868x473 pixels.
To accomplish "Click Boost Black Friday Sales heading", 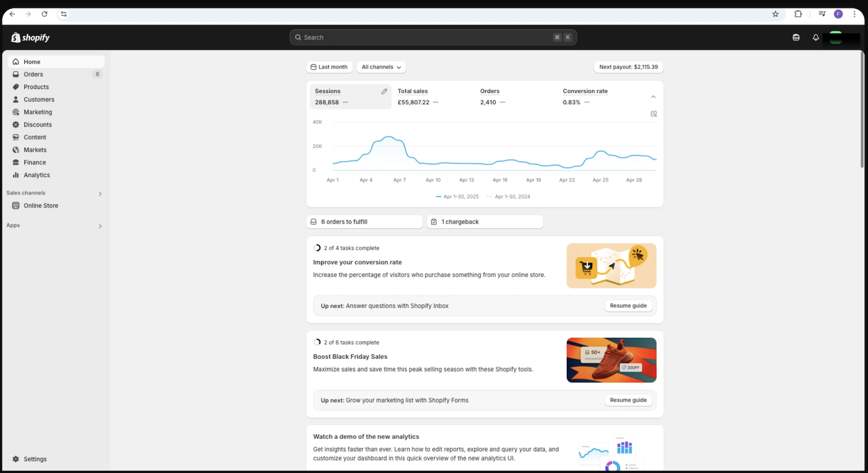I will point(350,357).
